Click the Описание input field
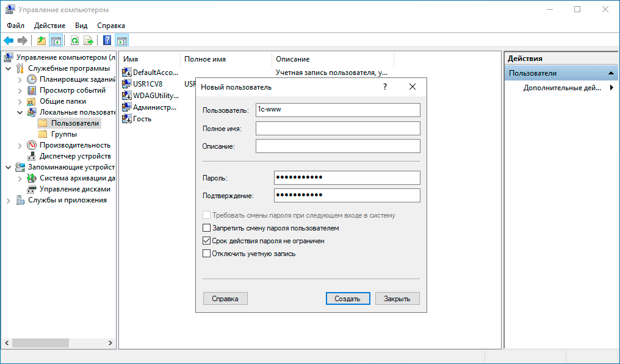The image size is (620, 364). click(x=337, y=146)
